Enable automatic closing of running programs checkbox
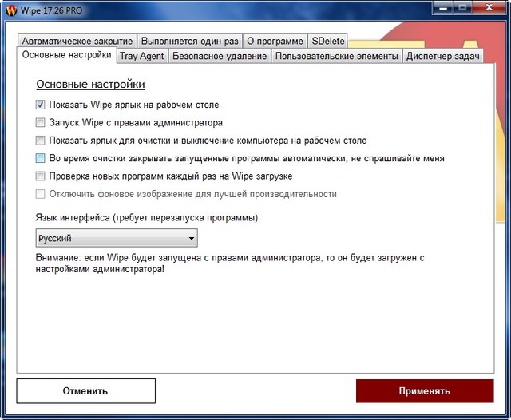This screenshot has width=511, height=420. 41,158
